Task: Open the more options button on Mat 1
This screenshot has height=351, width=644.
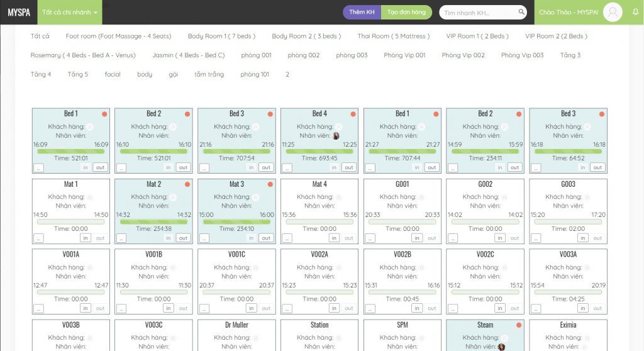Action: pyautogui.click(x=38, y=238)
